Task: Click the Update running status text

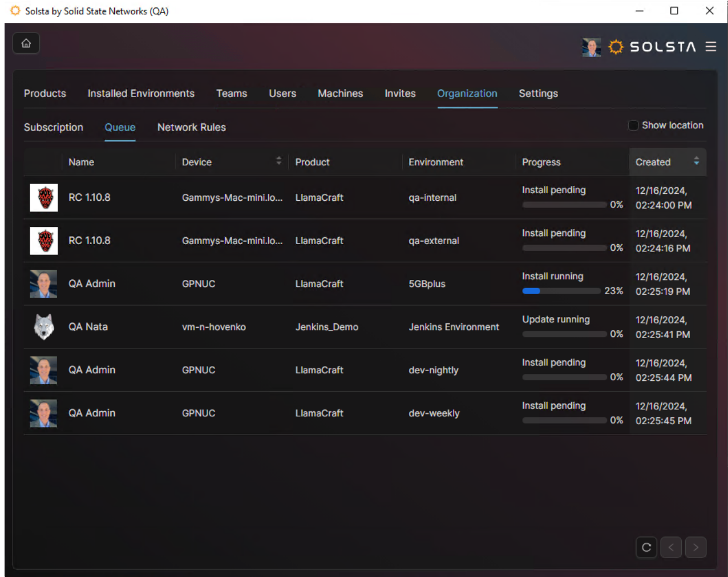Action: (556, 319)
